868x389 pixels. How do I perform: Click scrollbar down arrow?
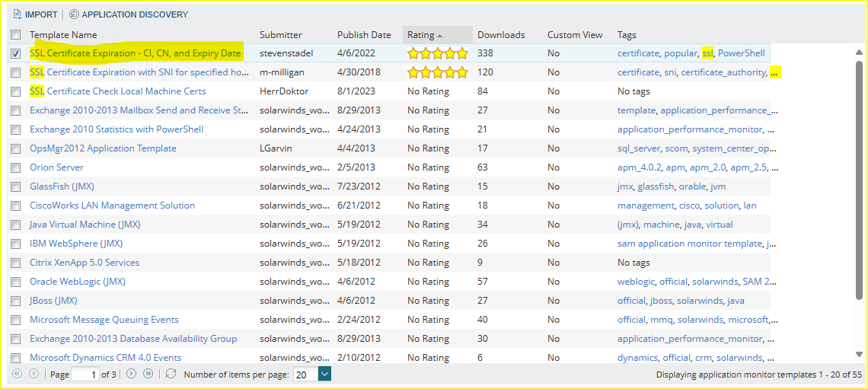pyautogui.click(x=859, y=353)
